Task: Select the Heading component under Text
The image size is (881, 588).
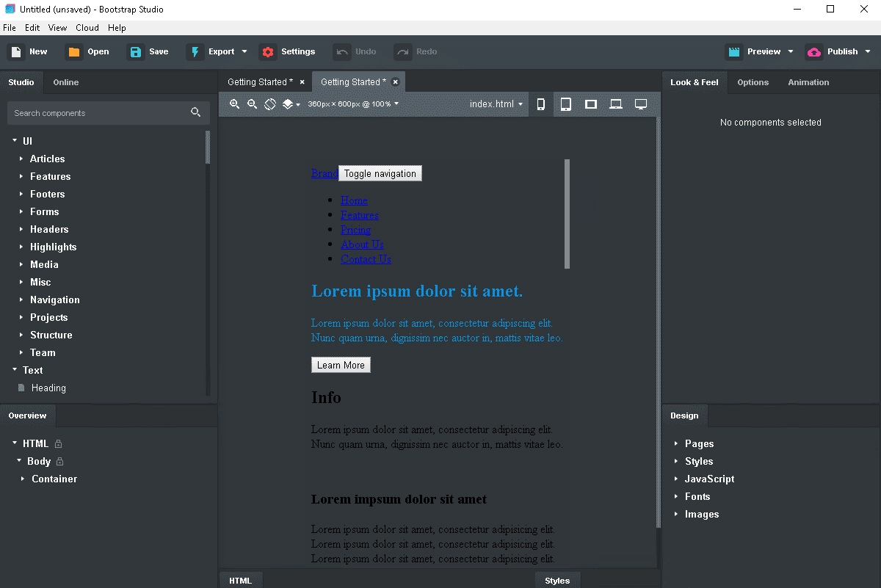Action: point(48,388)
